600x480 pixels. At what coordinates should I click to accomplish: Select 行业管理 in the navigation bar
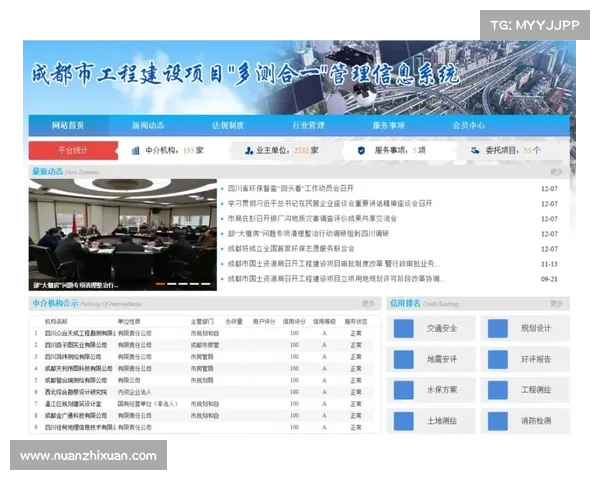pyautogui.click(x=308, y=125)
